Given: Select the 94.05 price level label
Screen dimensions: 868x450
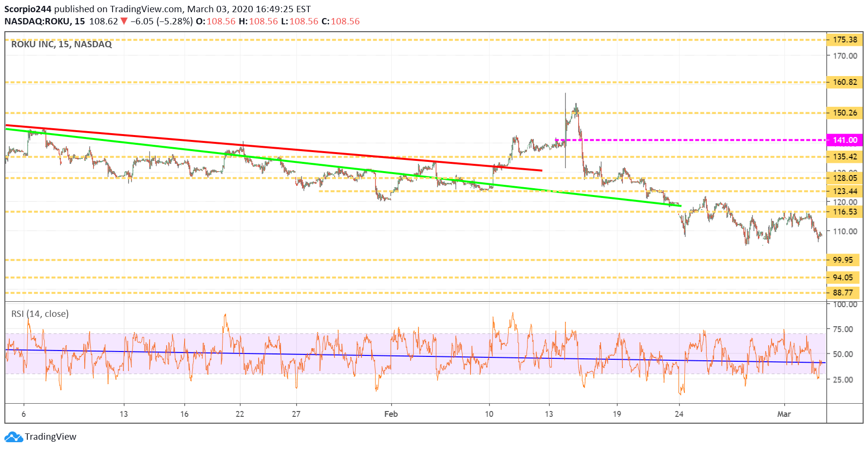Looking at the screenshot, I should (843, 278).
